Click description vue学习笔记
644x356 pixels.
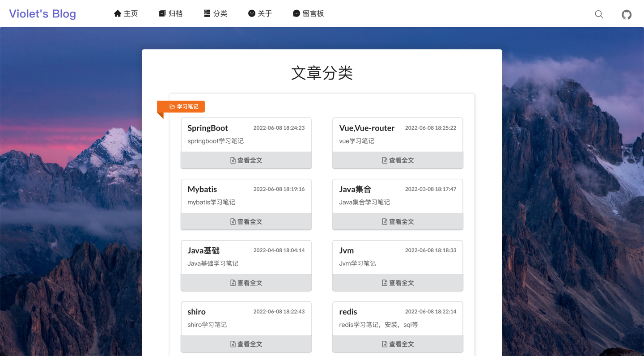pos(356,141)
